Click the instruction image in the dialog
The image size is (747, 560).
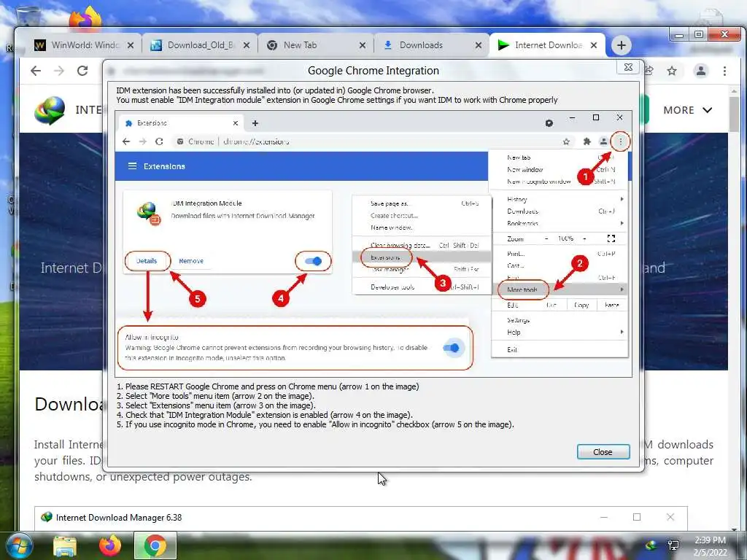point(373,244)
